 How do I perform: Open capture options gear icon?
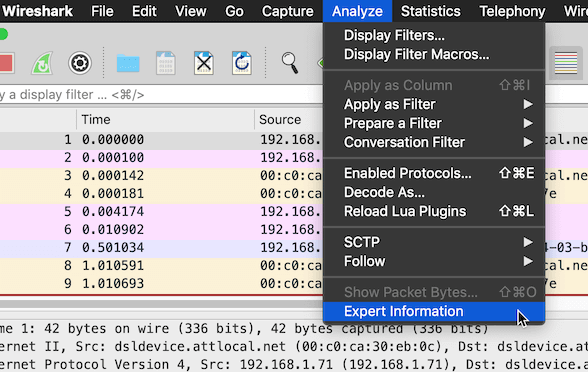(x=80, y=63)
